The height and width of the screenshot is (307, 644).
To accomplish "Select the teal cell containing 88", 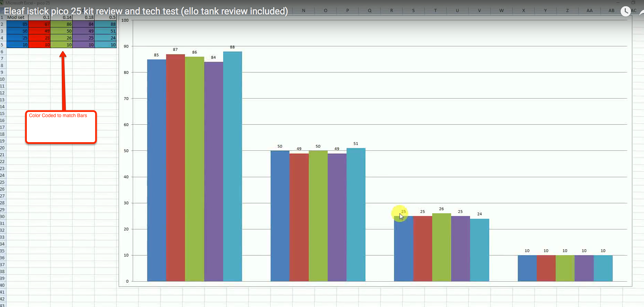I will click(106, 24).
